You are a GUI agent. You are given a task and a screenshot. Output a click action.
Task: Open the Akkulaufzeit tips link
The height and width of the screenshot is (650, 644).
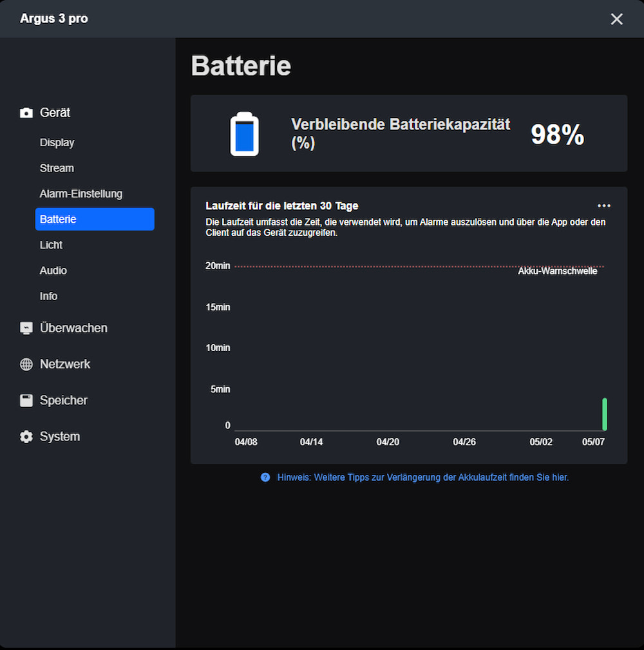click(x=422, y=477)
